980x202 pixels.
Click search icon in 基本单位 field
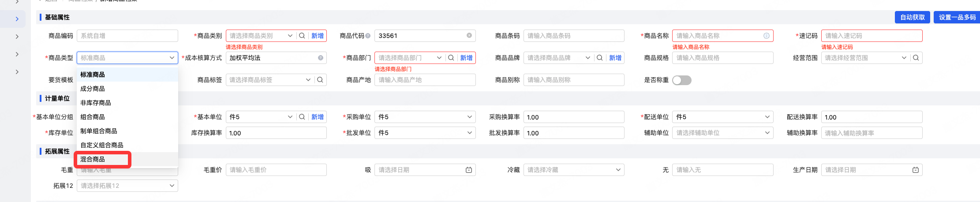[x=302, y=117]
